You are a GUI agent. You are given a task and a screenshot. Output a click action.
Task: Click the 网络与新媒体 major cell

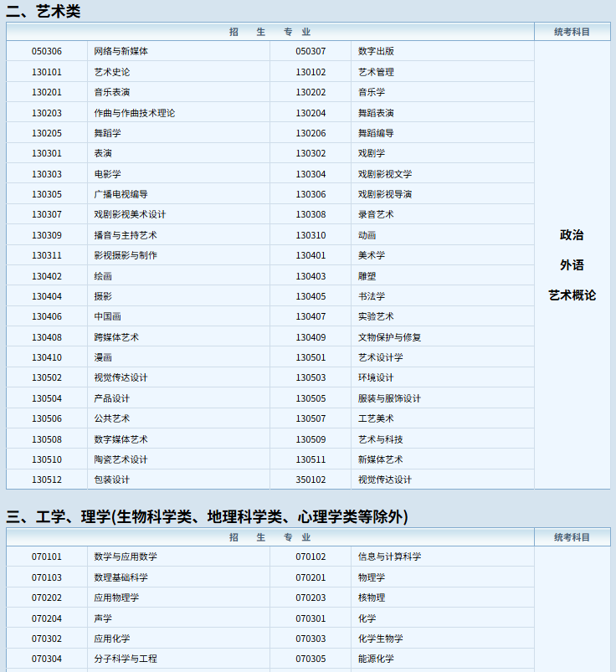click(x=121, y=51)
